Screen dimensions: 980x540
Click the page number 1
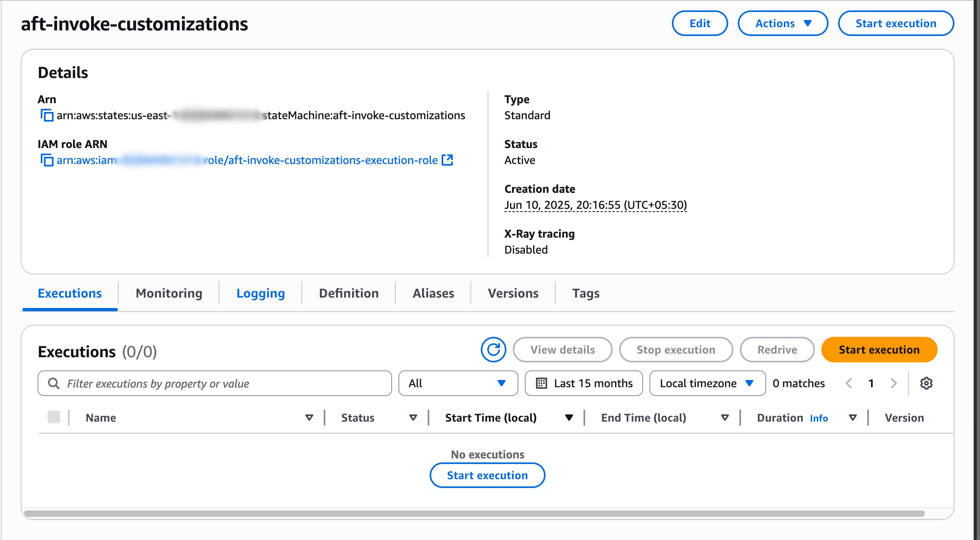[871, 383]
